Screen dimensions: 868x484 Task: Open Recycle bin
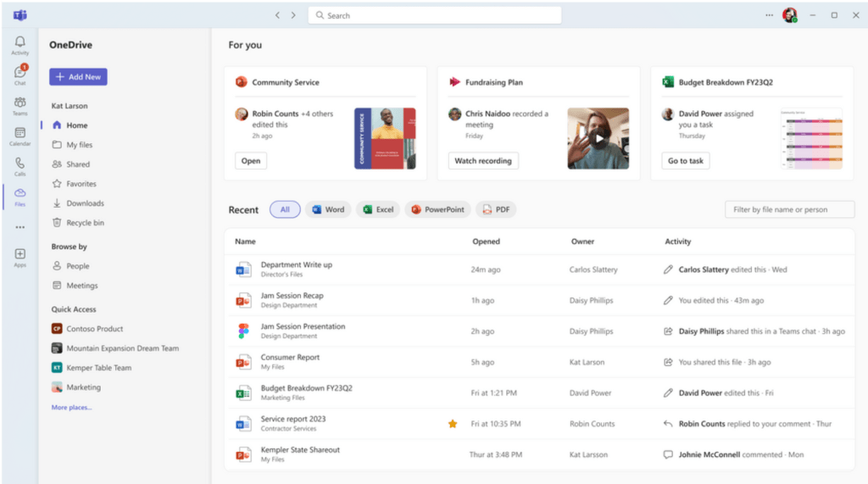coord(86,223)
